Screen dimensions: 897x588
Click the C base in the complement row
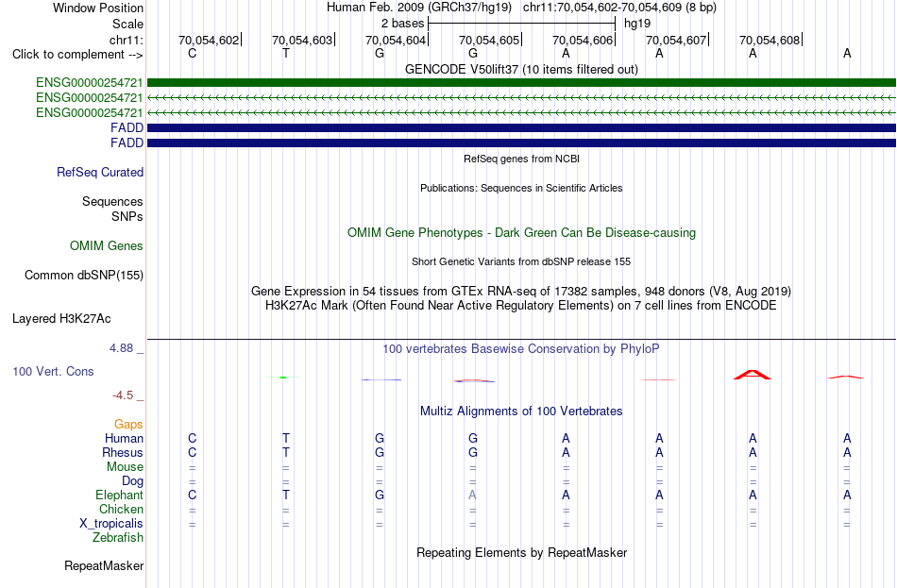[193, 53]
